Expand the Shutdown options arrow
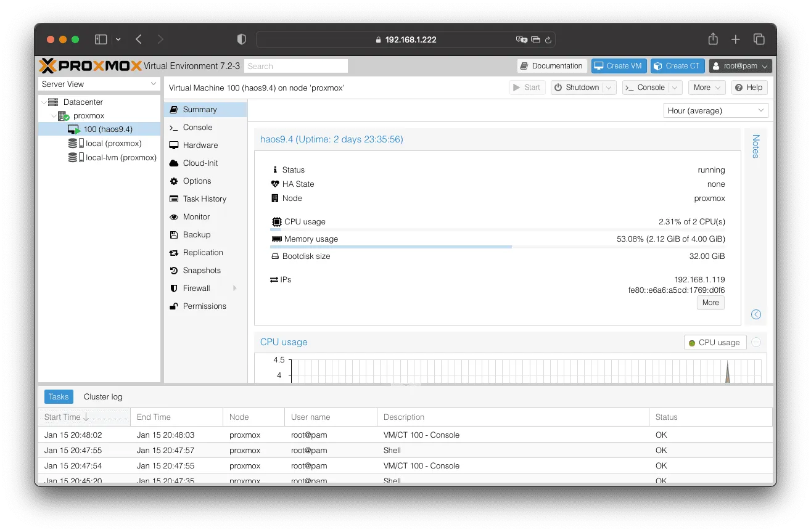The image size is (811, 532). point(609,88)
